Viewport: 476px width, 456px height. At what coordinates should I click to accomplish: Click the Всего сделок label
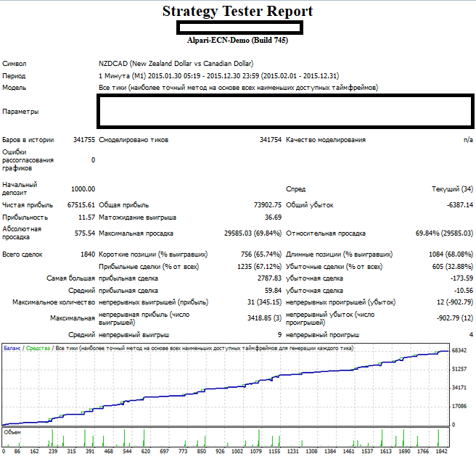click(22, 254)
